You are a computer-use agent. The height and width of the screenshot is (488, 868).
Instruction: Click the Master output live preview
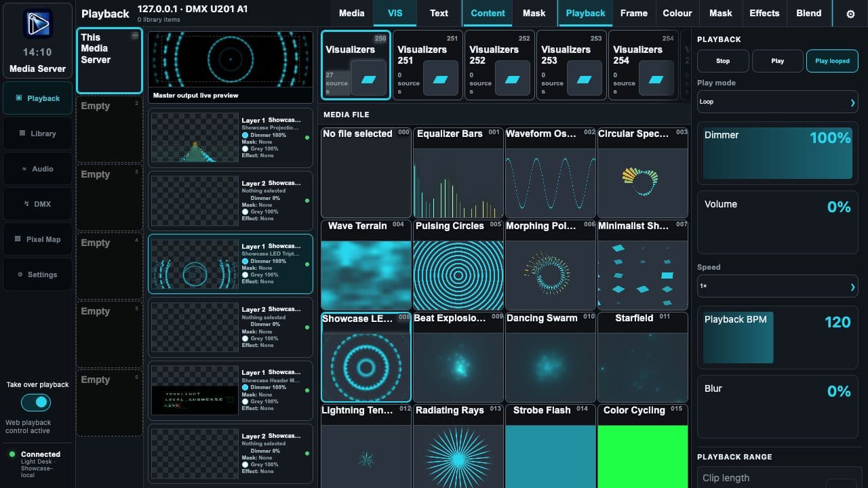click(x=231, y=66)
